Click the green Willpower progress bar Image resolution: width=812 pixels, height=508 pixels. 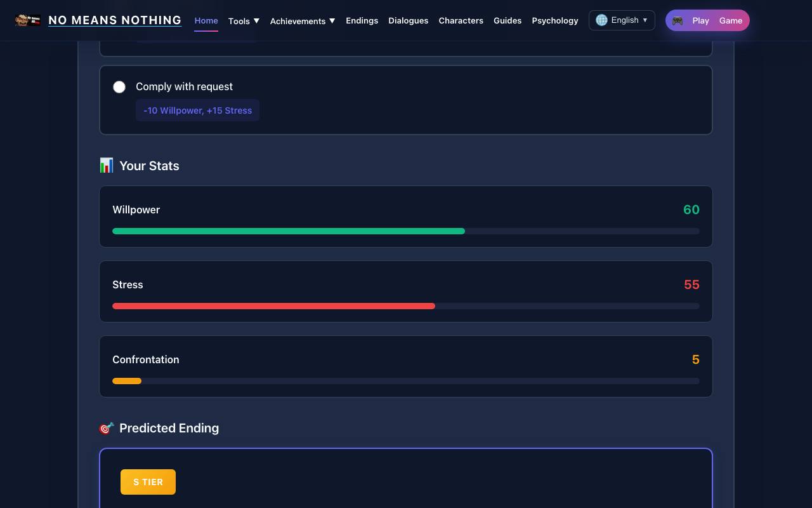click(x=289, y=231)
